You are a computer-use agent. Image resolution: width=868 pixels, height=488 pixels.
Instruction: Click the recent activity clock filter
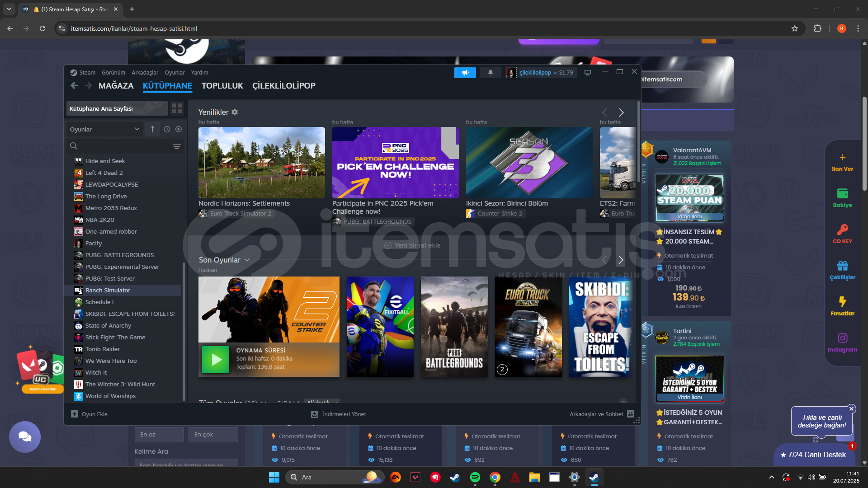[167, 129]
